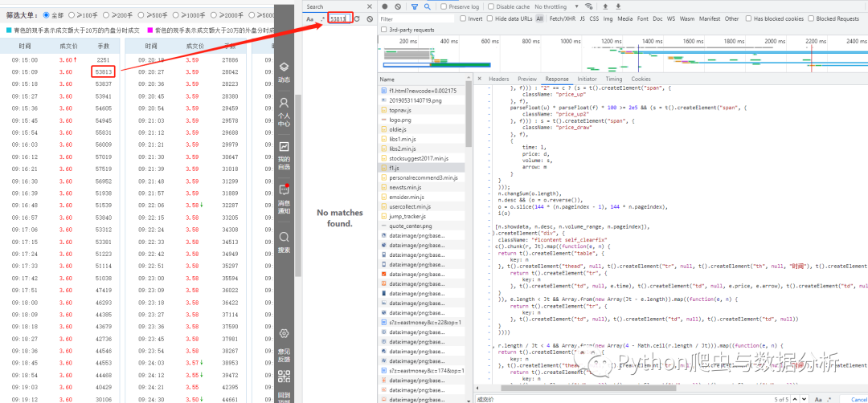Switch to the Preview tab
Image resolution: width=868 pixels, height=403 pixels.
527,79
